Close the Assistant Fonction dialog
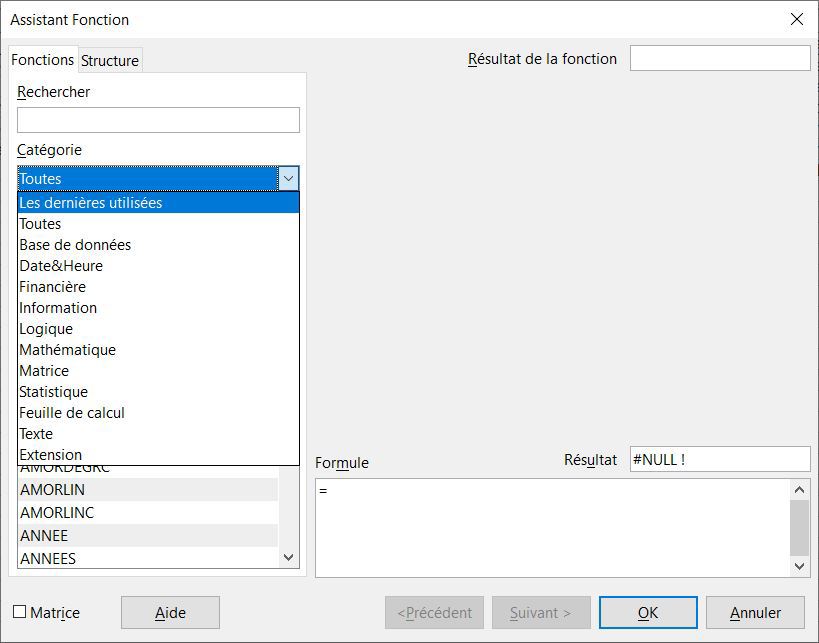Image resolution: width=819 pixels, height=643 pixels. 796,19
